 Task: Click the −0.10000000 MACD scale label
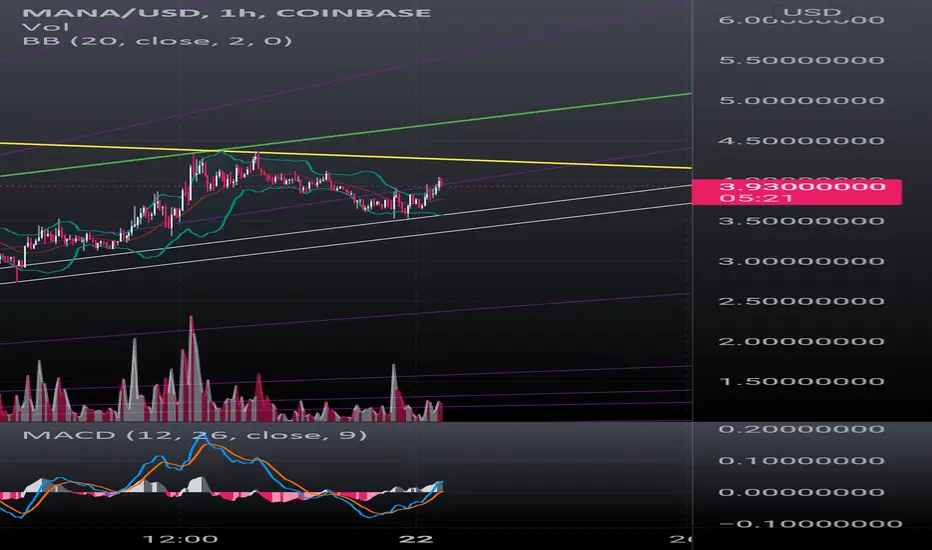[810, 524]
